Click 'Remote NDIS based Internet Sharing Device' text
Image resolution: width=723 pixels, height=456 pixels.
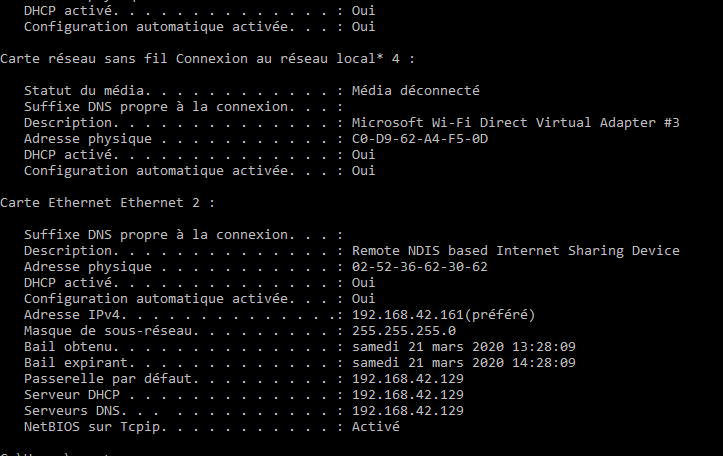515,251
